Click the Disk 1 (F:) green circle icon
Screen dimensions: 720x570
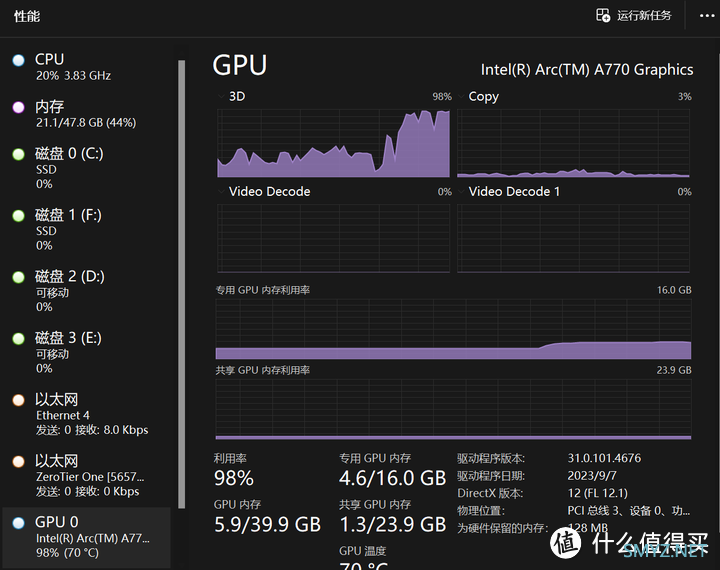[x=18, y=216]
